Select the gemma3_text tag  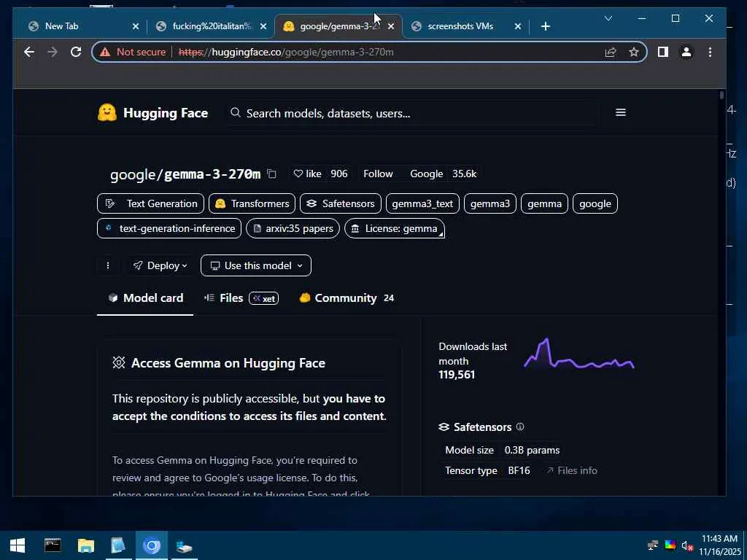point(422,203)
